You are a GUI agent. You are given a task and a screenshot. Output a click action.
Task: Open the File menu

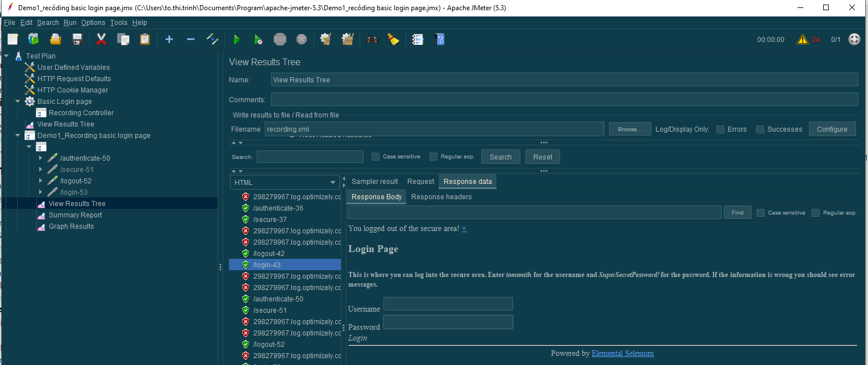9,23
